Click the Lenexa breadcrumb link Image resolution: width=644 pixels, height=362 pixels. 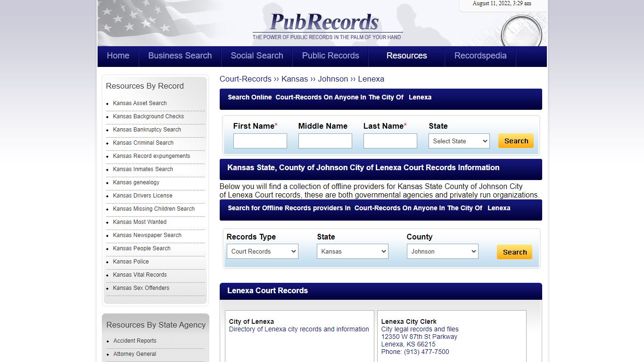click(x=371, y=79)
